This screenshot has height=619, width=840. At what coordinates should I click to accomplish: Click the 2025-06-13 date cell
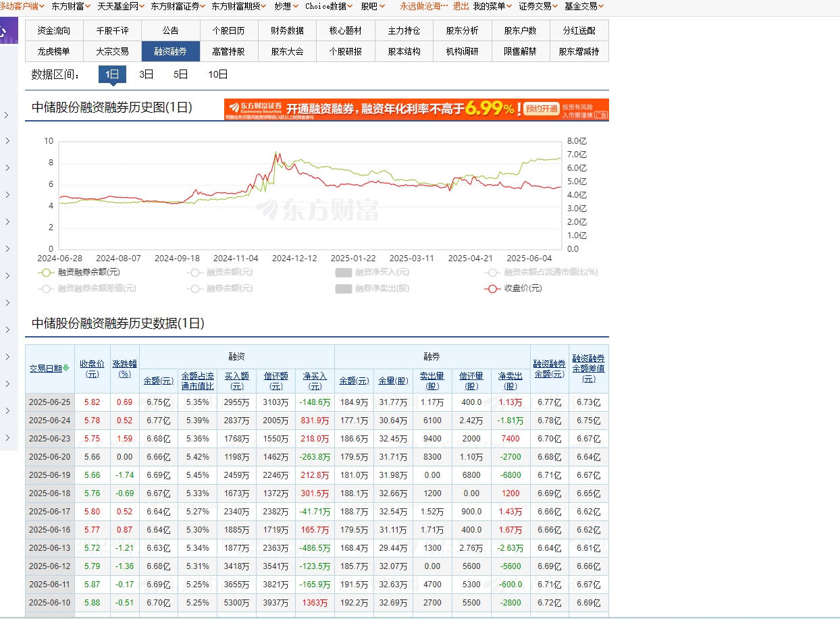click(49, 548)
